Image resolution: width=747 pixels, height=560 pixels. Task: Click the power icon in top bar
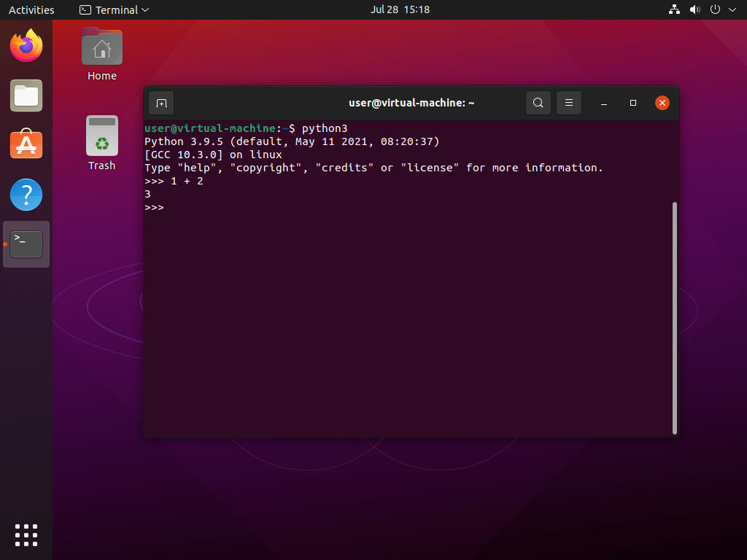pyautogui.click(x=715, y=9)
